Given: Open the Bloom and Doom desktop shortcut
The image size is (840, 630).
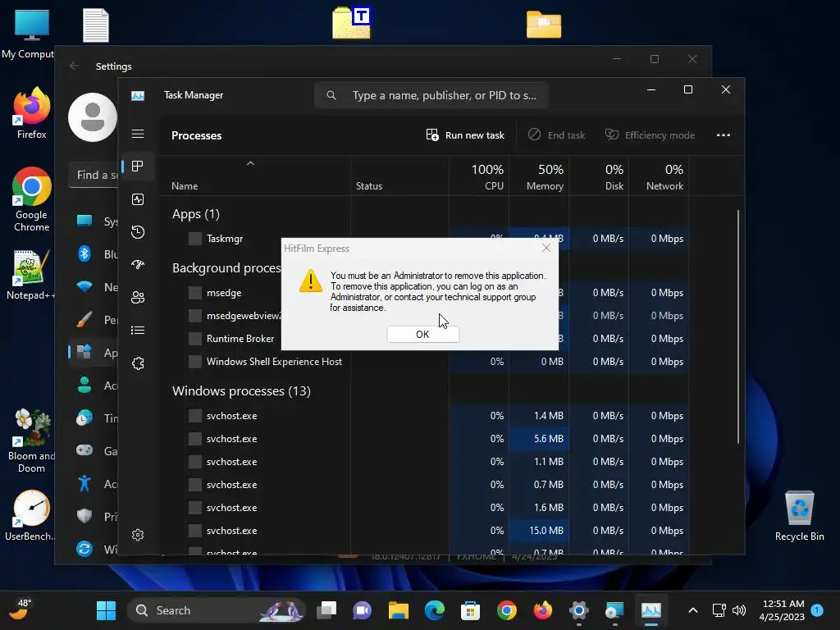Looking at the screenshot, I should pyautogui.click(x=32, y=441).
